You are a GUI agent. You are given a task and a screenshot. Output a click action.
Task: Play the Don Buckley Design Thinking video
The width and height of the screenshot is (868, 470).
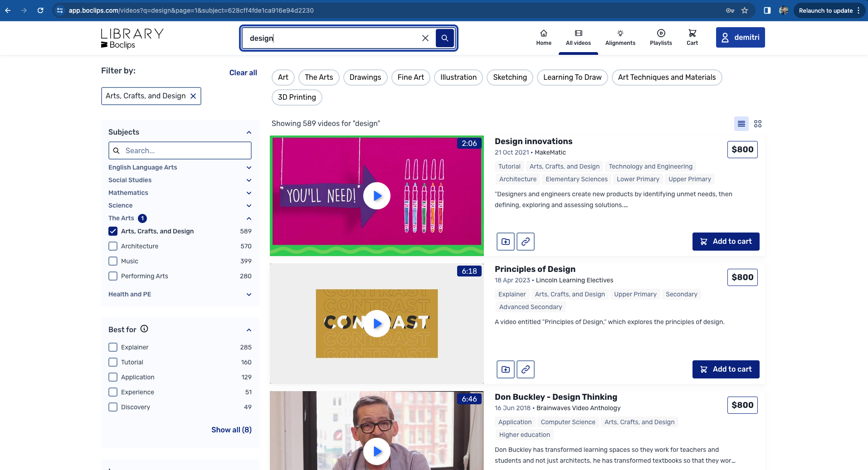377,451
